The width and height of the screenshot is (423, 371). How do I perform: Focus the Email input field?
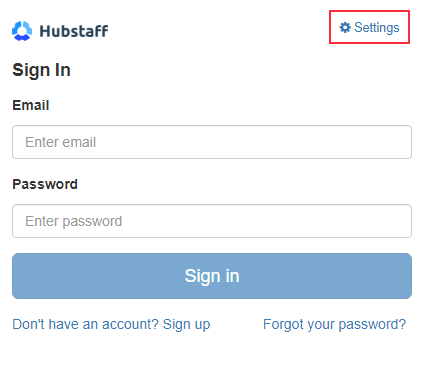[212, 142]
